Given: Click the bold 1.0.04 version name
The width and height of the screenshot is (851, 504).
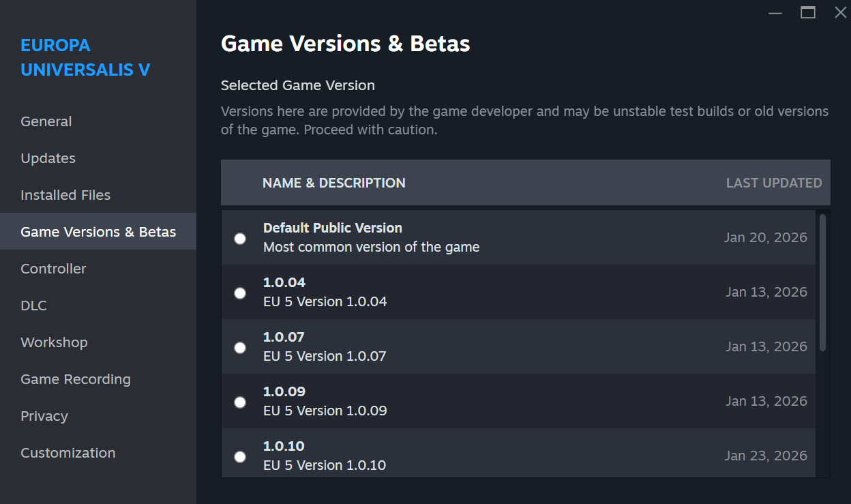Looking at the screenshot, I should click(284, 282).
